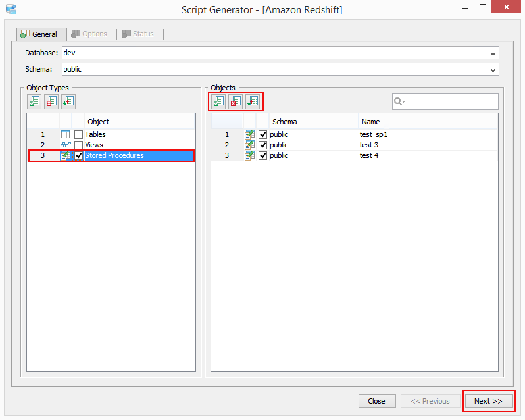525x420 pixels.
Task: Uncheck the test 3 object checkbox
Action: (x=263, y=145)
